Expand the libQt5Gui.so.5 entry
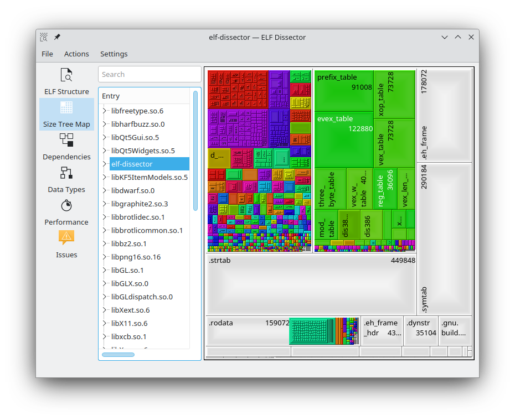The width and height of the screenshot is (515, 420). 105,137
